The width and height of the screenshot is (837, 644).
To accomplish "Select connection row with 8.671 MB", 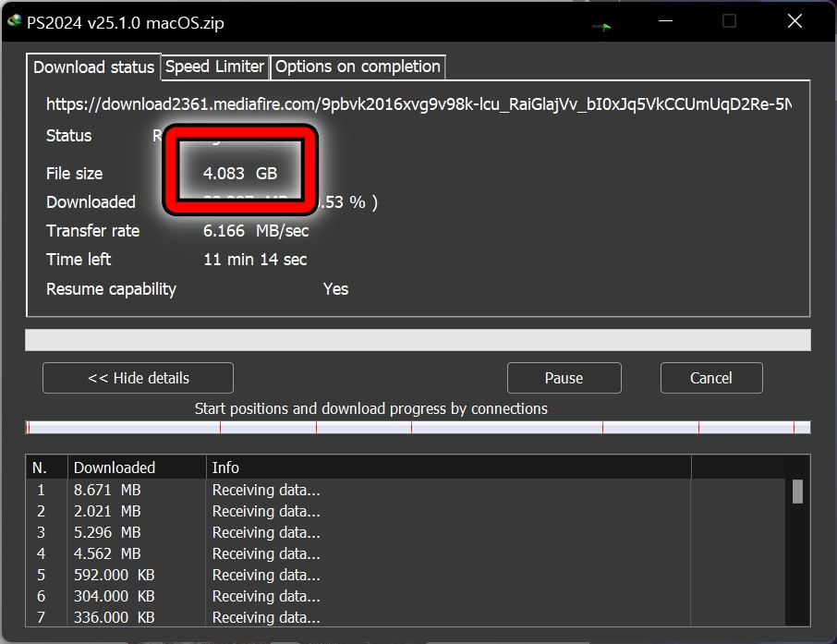I will point(406,490).
